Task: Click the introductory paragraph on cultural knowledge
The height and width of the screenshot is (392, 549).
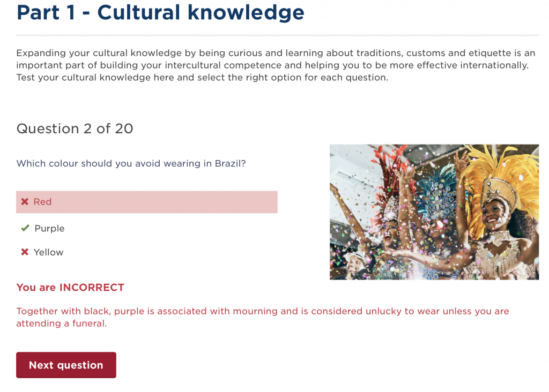Action: [x=276, y=65]
